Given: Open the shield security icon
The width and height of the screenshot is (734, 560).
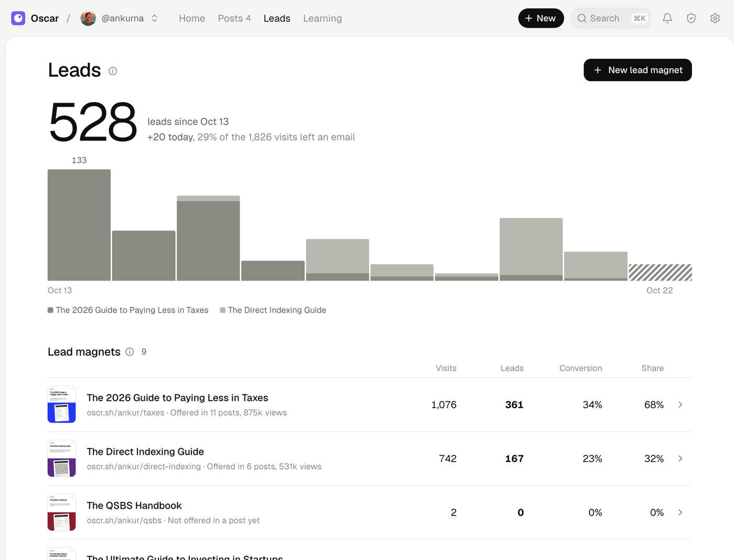Looking at the screenshot, I should tap(691, 18).
